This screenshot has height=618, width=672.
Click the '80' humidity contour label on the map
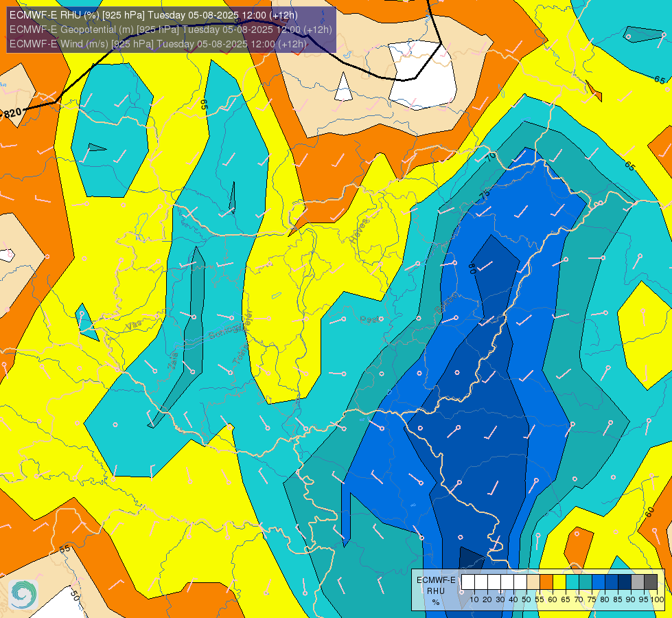pyautogui.click(x=472, y=268)
